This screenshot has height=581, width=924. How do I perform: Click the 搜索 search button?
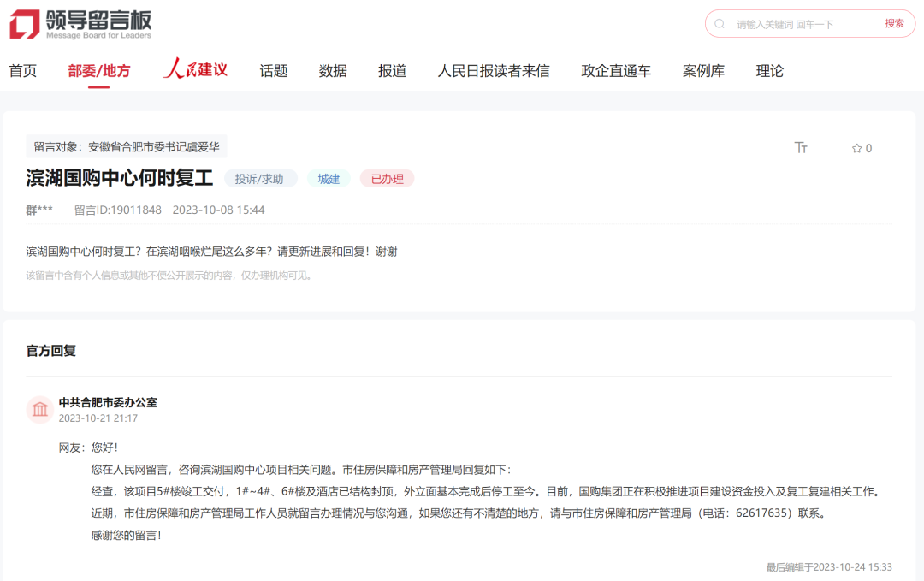click(x=895, y=23)
